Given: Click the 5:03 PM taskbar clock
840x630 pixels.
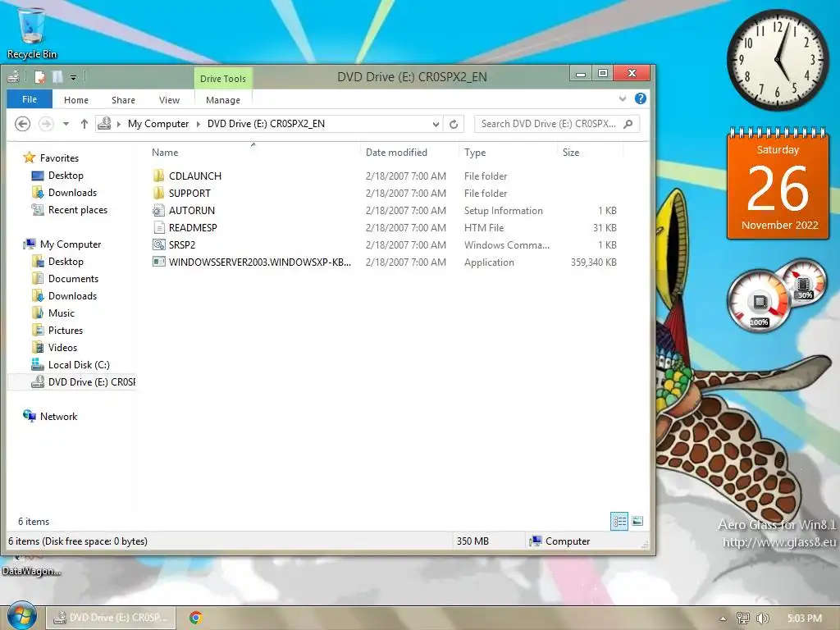Looking at the screenshot, I should pyautogui.click(x=805, y=619).
